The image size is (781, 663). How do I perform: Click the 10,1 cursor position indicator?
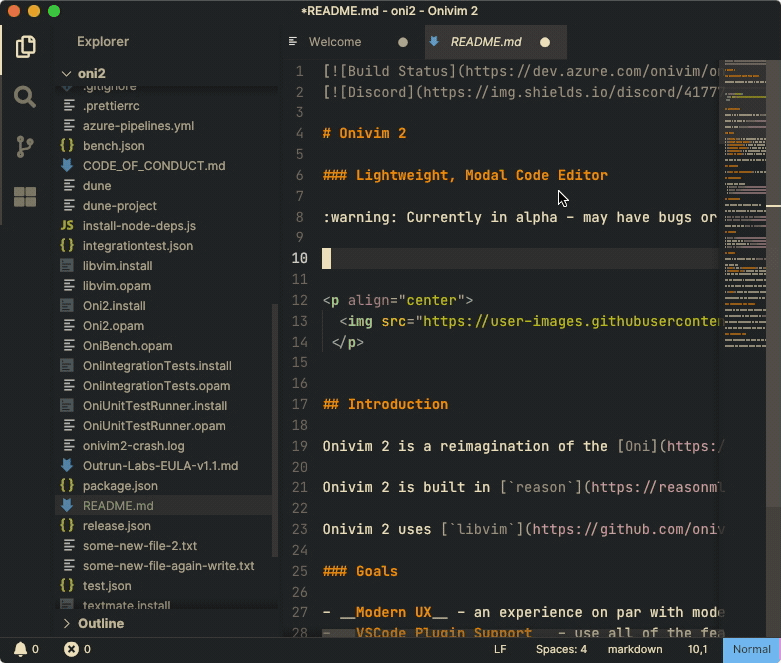697,650
